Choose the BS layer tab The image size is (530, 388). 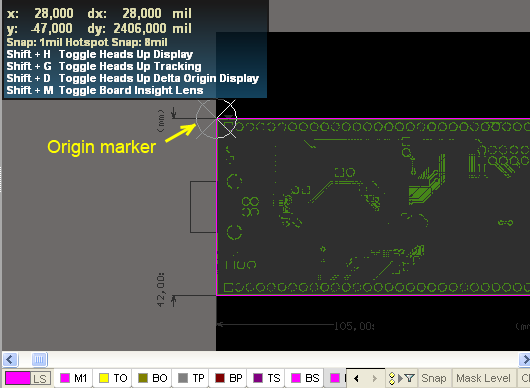pos(305,378)
